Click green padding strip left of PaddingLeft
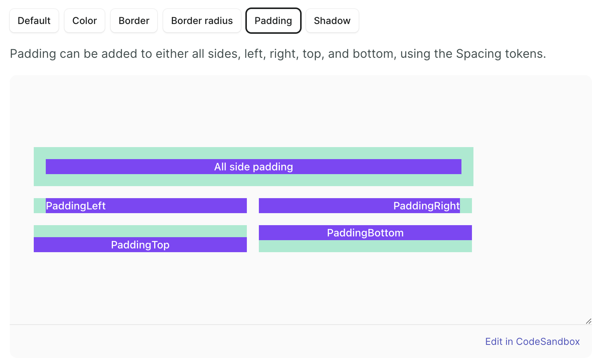The height and width of the screenshot is (364, 598). coord(39,206)
